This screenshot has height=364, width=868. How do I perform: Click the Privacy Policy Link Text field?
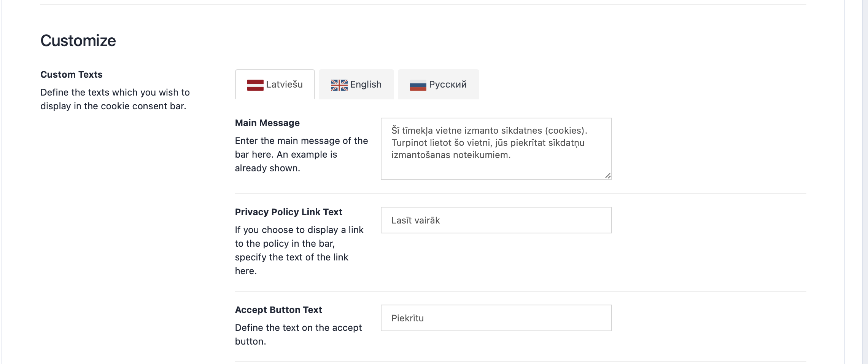pyautogui.click(x=496, y=220)
